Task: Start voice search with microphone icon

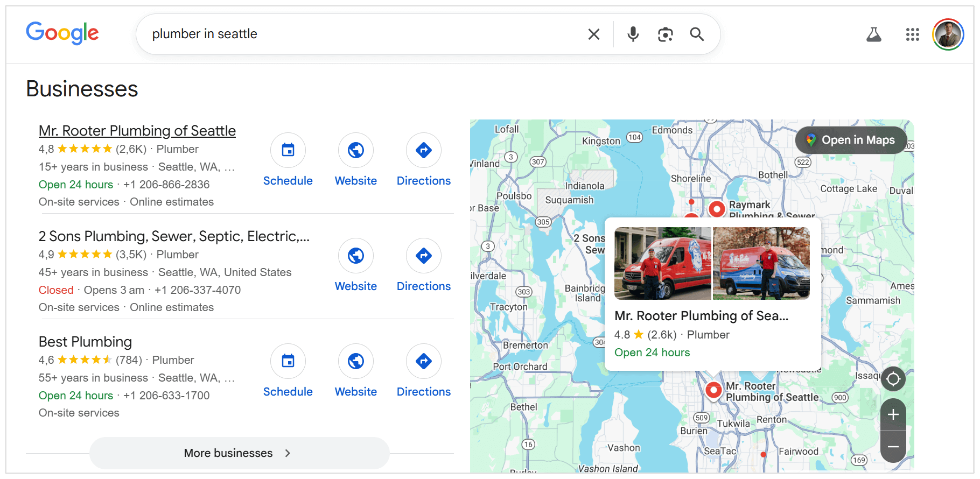Action: 633,34
